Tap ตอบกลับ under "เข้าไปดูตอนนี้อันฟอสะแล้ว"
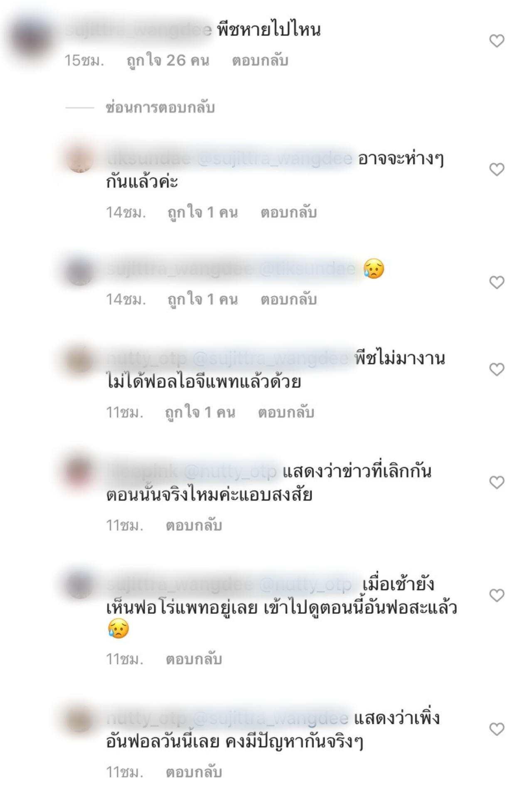The height and width of the screenshot is (802, 532). coord(194,659)
